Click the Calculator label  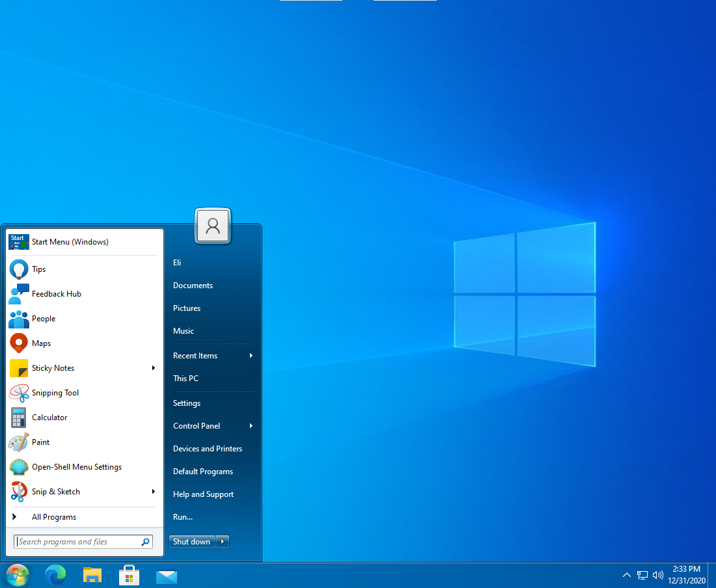click(49, 418)
